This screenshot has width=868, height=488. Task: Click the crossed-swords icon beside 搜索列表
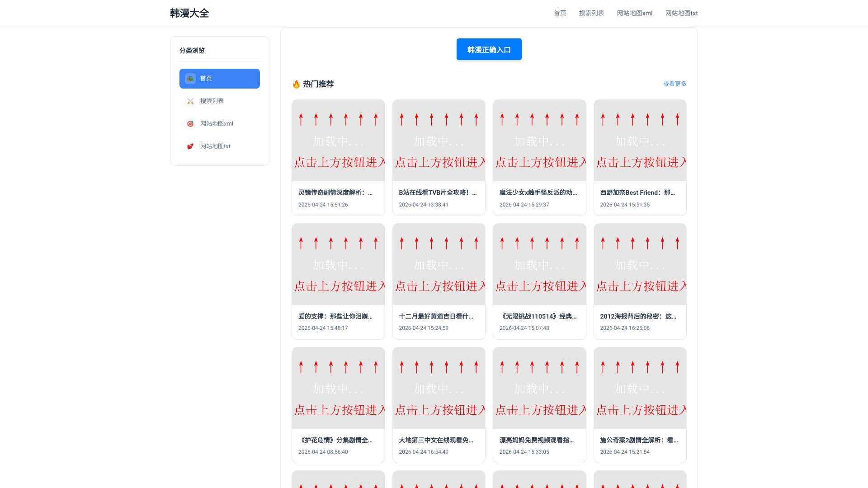coord(190,101)
